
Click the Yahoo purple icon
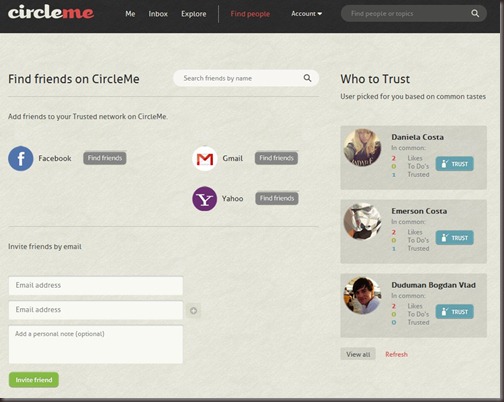click(205, 199)
